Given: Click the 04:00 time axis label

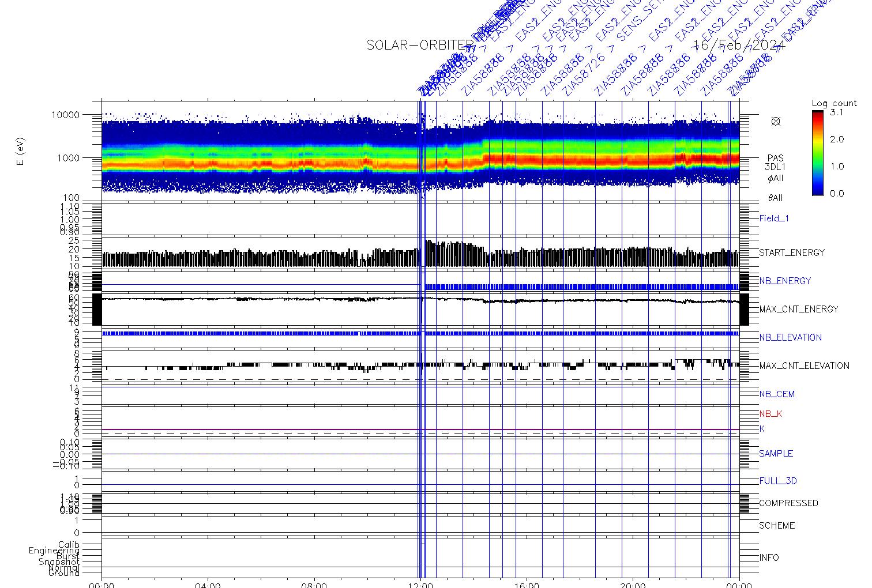Looking at the screenshot, I should coord(208,585).
